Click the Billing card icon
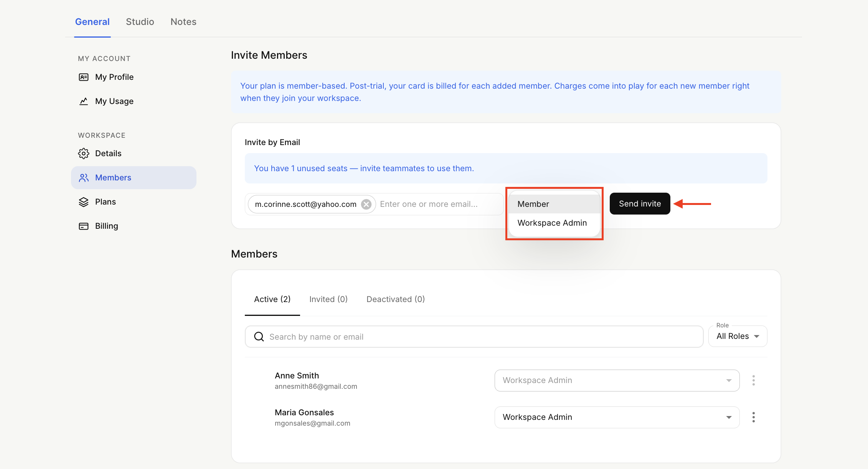 pos(83,226)
